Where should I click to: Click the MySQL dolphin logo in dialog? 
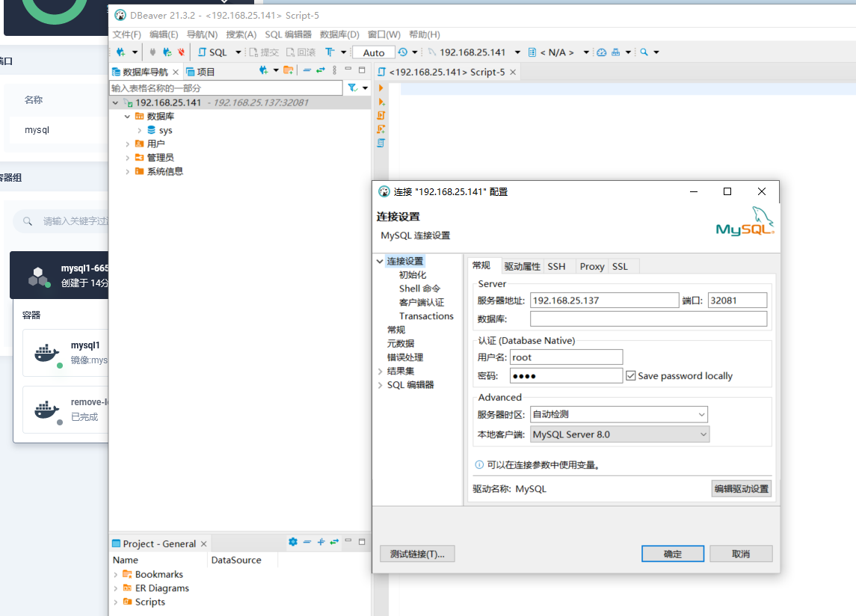[745, 221]
